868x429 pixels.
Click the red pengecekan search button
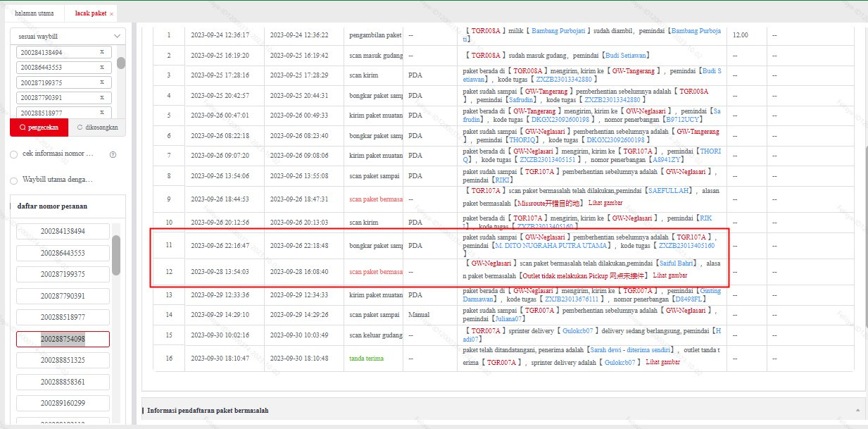[x=39, y=128]
